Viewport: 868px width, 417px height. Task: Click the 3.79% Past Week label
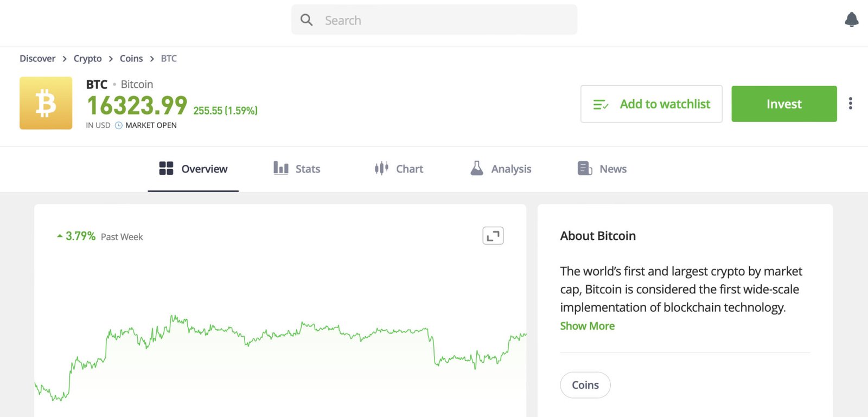(100, 236)
